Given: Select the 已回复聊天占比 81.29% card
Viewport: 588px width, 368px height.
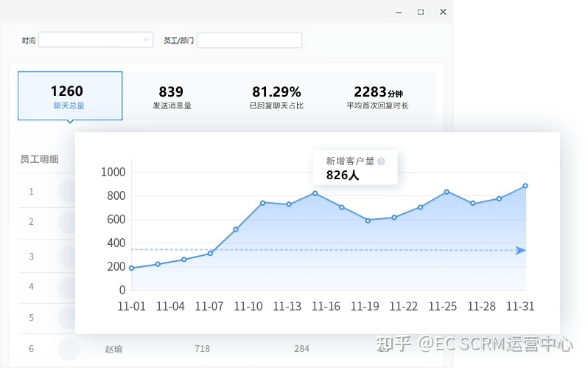Looking at the screenshot, I should [x=276, y=97].
